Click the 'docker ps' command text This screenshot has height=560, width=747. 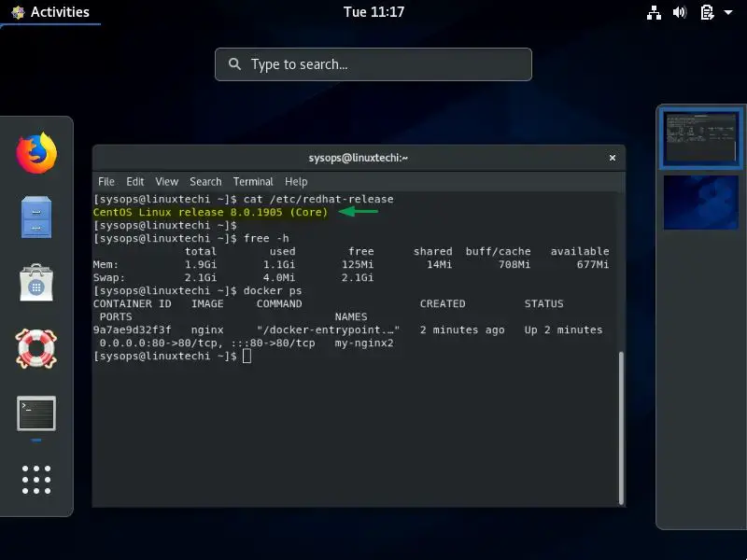click(273, 290)
